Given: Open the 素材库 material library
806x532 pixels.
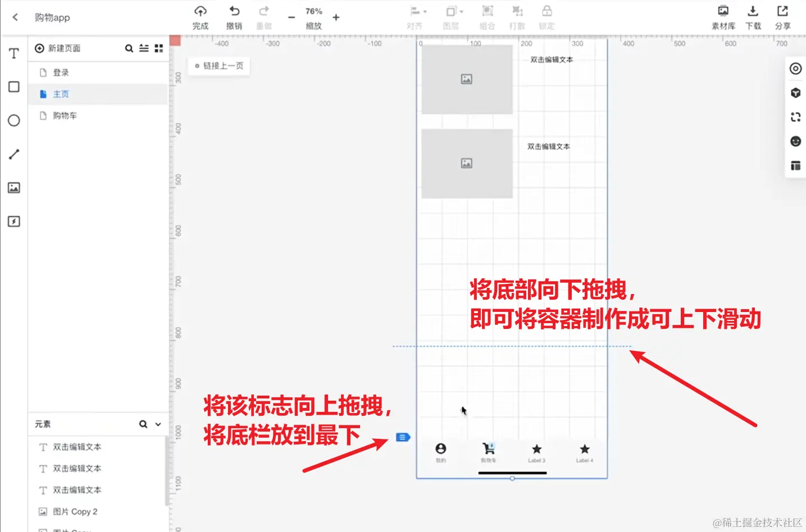Looking at the screenshot, I should tap(723, 17).
